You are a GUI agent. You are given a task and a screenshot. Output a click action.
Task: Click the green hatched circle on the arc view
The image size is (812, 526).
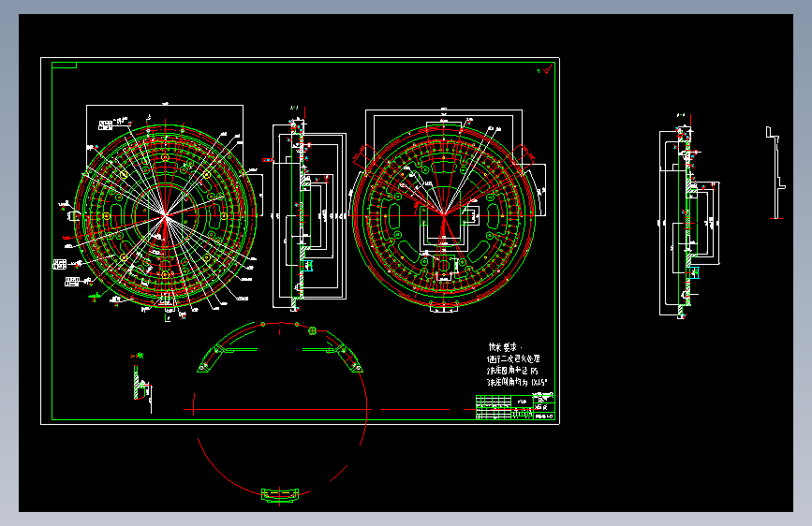pyautogui.click(x=312, y=330)
